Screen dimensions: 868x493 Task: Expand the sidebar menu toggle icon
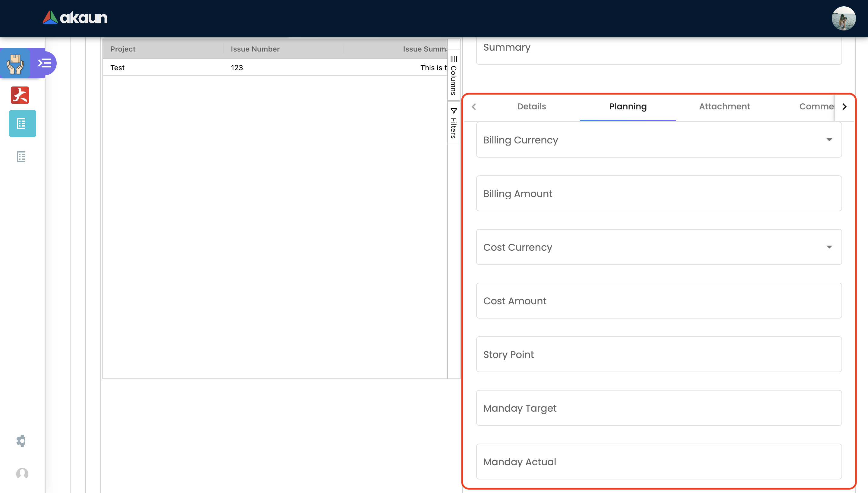(x=45, y=63)
